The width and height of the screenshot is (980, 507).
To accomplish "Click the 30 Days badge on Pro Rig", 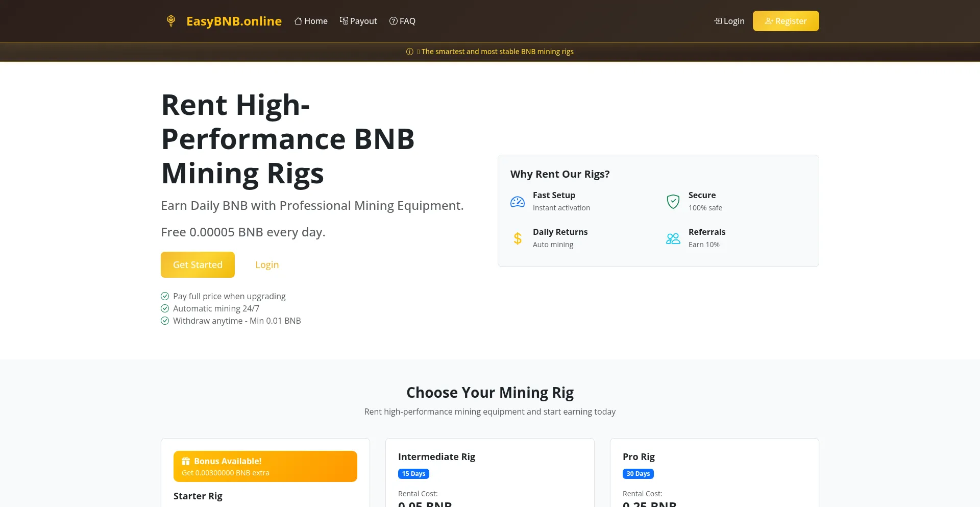I will point(638,474).
